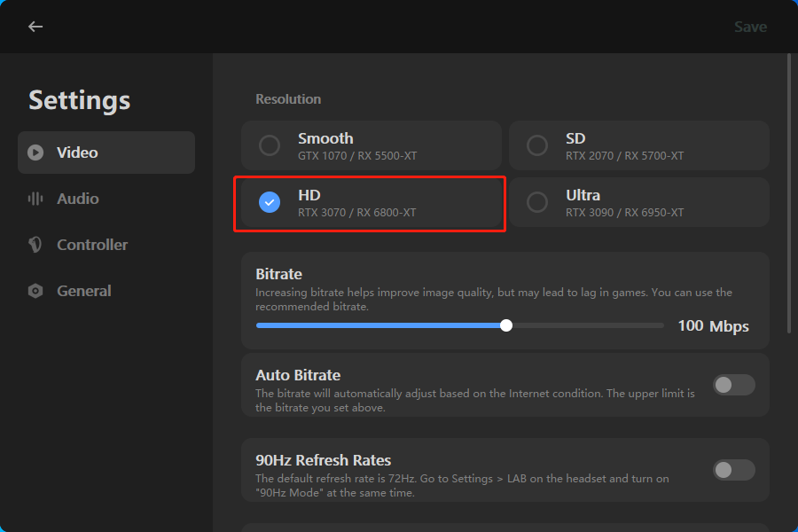Turn on the 90Hz Refresh Rates toggle
The width and height of the screenshot is (798, 532).
click(x=733, y=470)
